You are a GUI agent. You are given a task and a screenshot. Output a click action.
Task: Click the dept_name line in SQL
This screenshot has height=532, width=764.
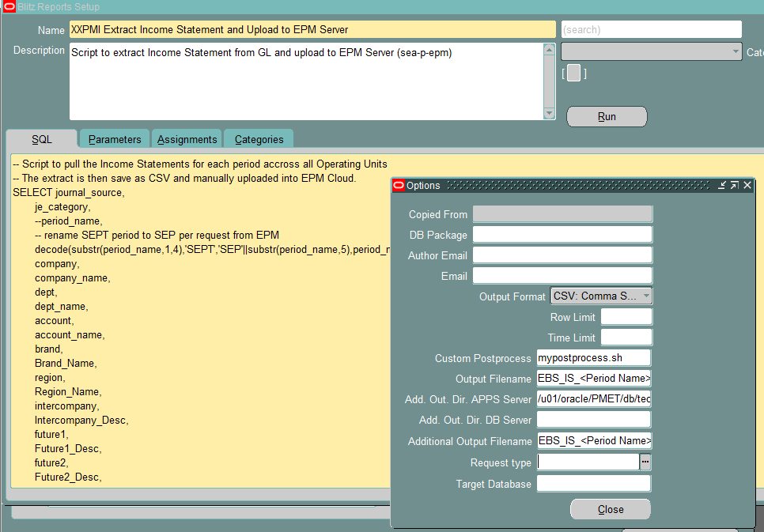point(62,307)
